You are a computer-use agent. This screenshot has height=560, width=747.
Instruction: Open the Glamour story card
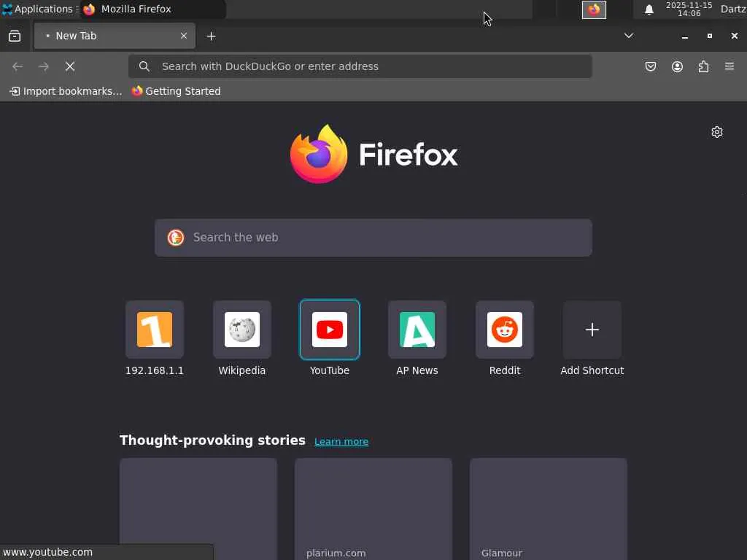[549, 509]
